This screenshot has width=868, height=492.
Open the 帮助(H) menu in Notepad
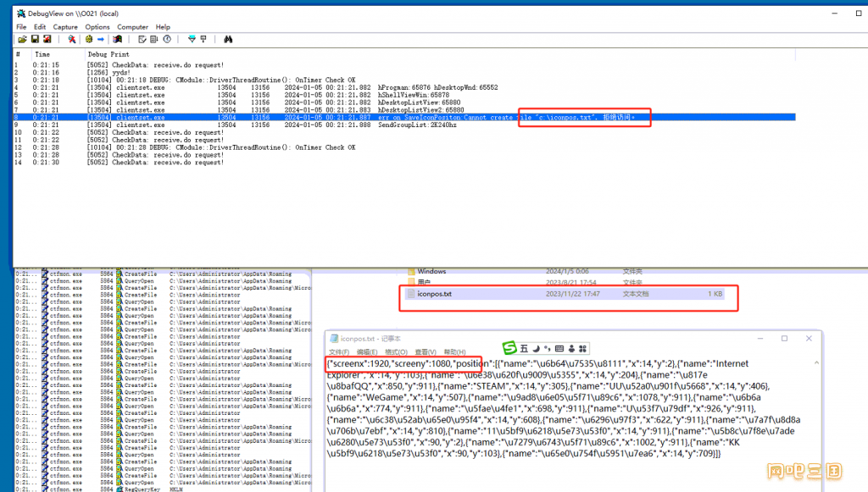pyautogui.click(x=454, y=352)
